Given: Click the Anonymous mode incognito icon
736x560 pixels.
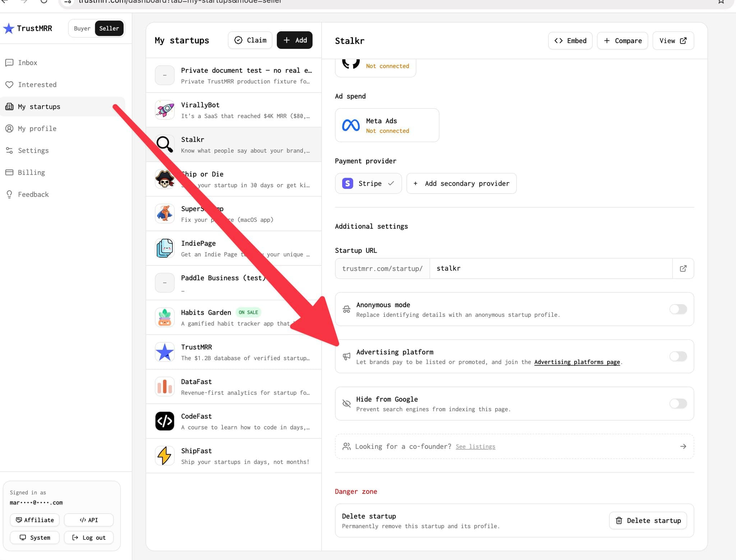Looking at the screenshot, I should pos(346,309).
